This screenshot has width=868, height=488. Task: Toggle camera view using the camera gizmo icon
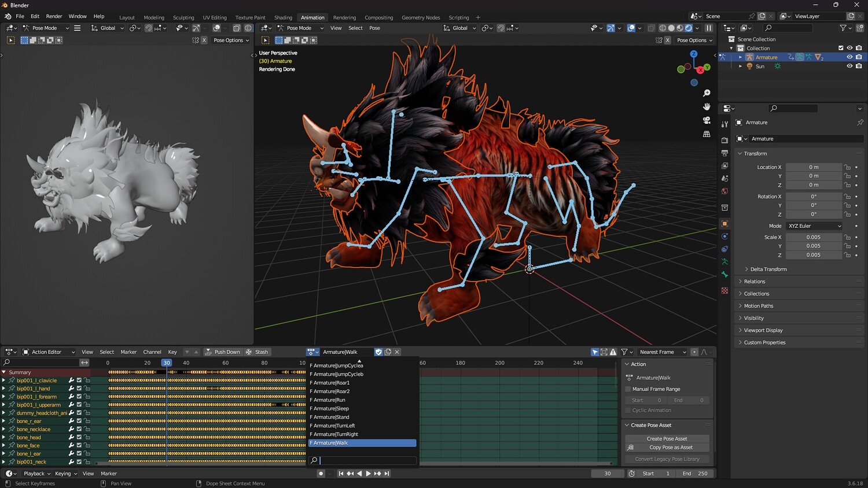coord(707,120)
